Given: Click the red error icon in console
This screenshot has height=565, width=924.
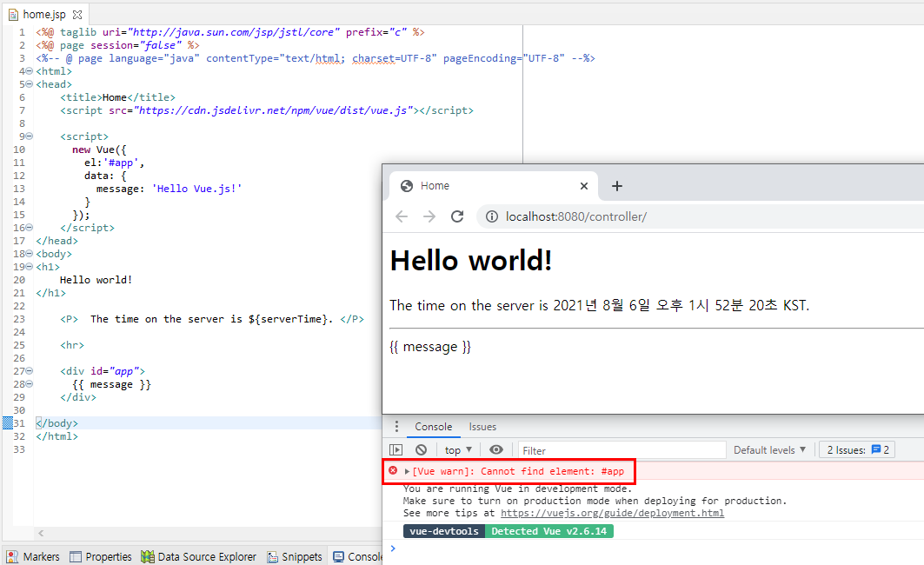Looking at the screenshot, I should point(393,471).
